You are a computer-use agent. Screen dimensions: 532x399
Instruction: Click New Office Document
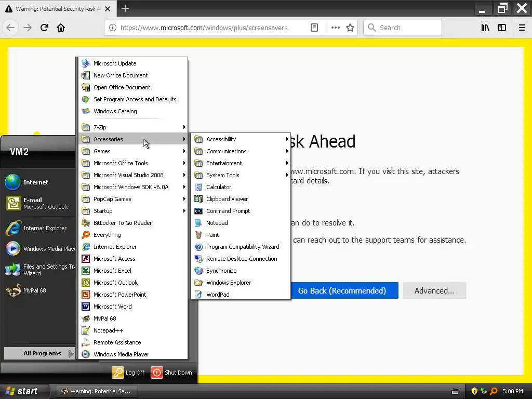point(133,75)
